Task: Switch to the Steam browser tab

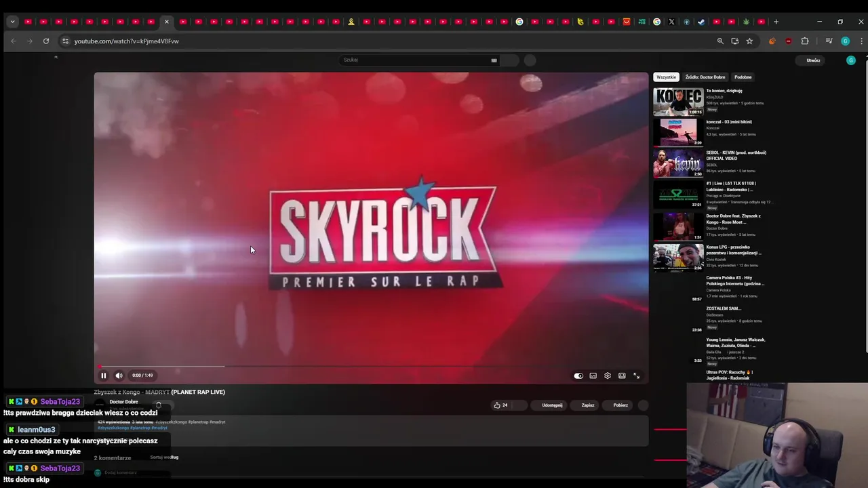Action: (x=701, y=22)
